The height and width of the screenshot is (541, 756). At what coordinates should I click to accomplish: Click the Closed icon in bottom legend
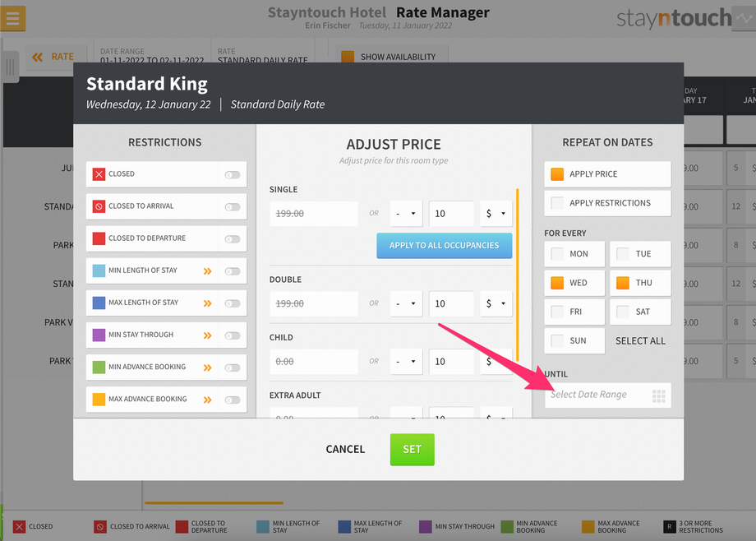tap(19, 526)
